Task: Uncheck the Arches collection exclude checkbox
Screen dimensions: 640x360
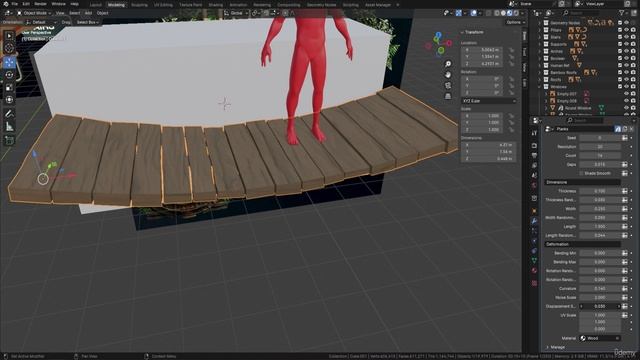Action: pos(620,51)
